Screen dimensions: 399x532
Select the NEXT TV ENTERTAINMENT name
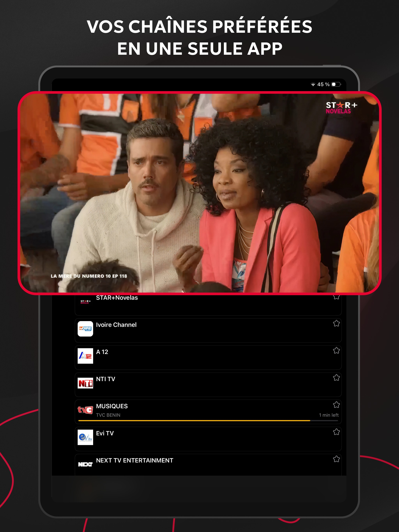click(134, 461)
